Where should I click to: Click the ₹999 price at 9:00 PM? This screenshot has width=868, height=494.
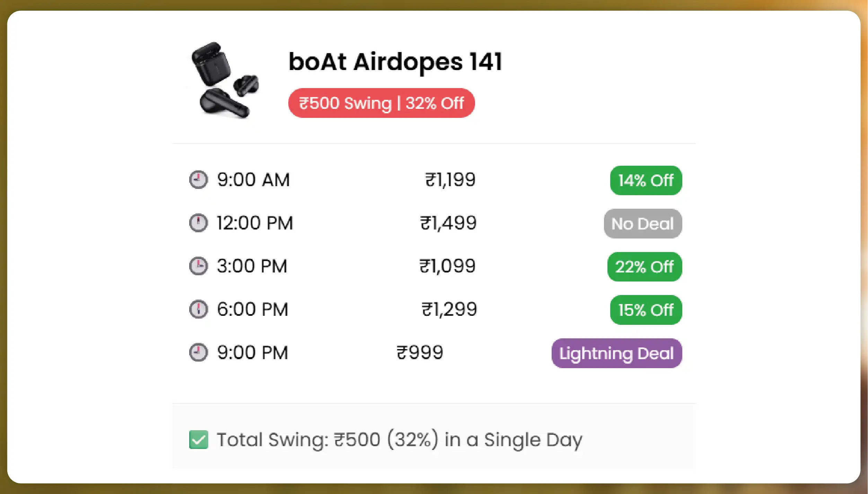tap(420, 352)
